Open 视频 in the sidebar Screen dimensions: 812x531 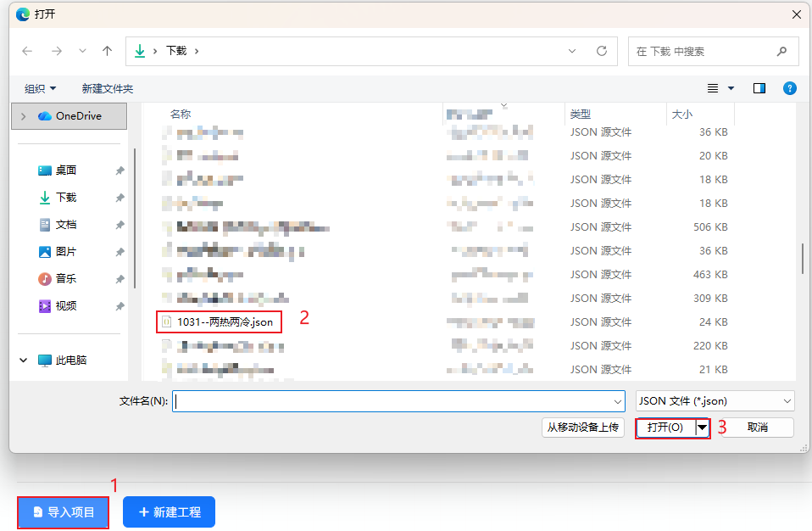66,305
